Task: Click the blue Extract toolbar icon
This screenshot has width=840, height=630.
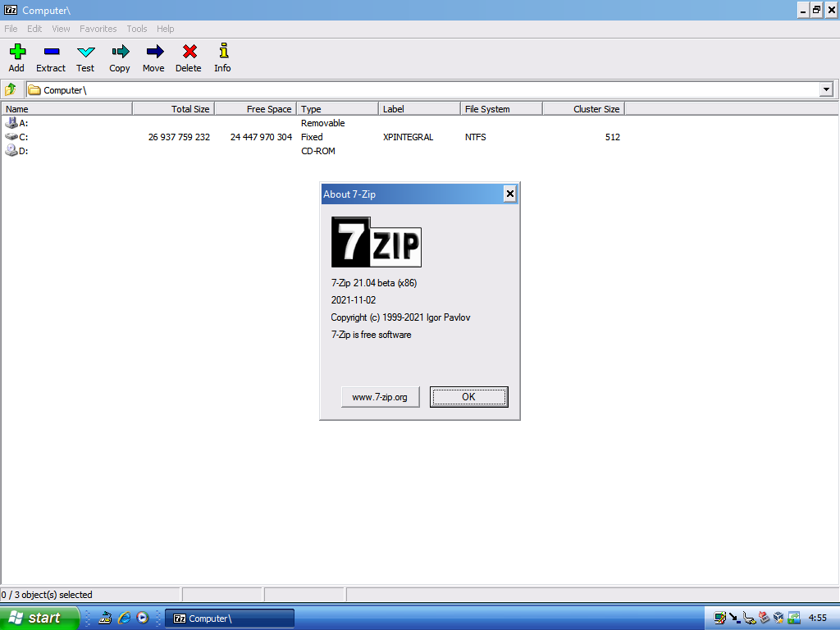Action: (52, 52)
